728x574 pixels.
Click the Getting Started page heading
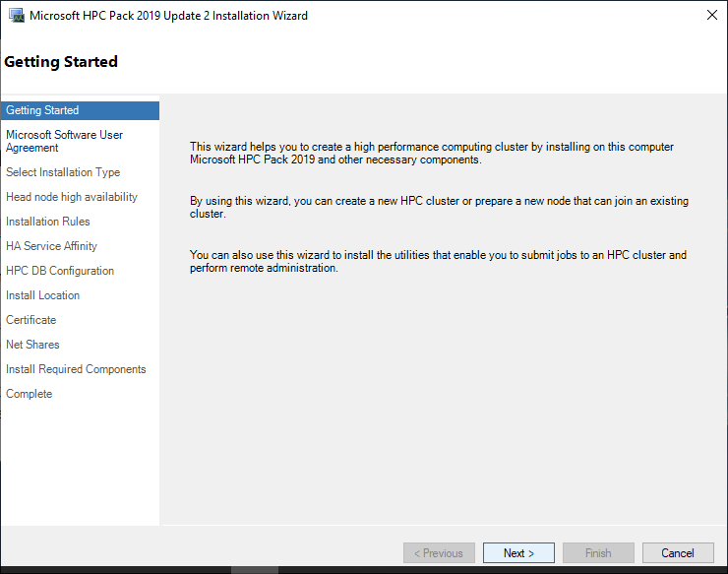click(61, 62)
